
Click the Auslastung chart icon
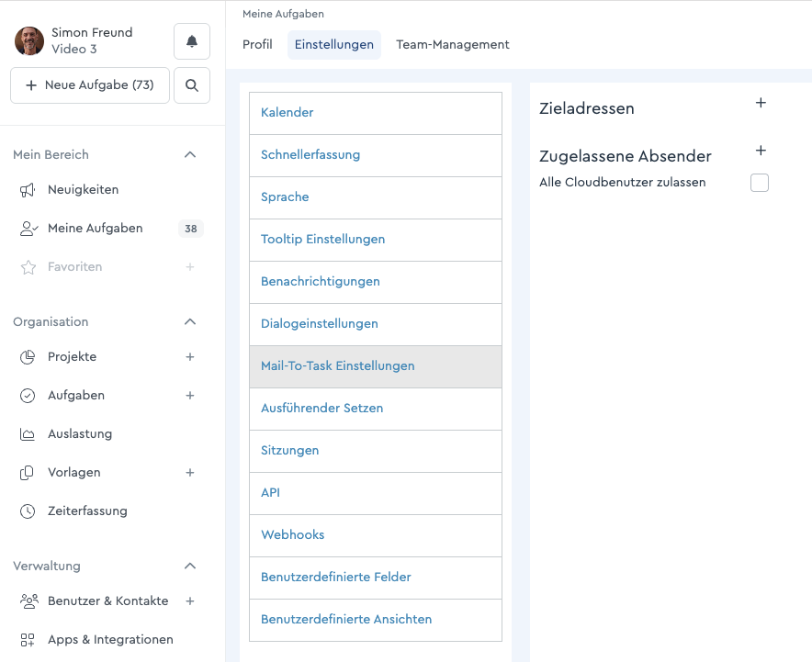pyautogui.click(x=28, y=433)
